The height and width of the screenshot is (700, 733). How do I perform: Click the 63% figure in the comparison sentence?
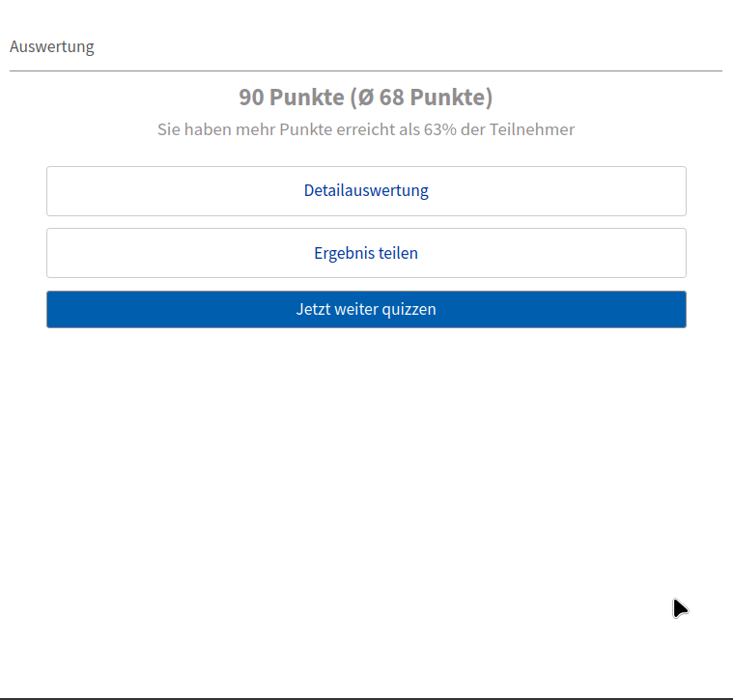(439, 129)
